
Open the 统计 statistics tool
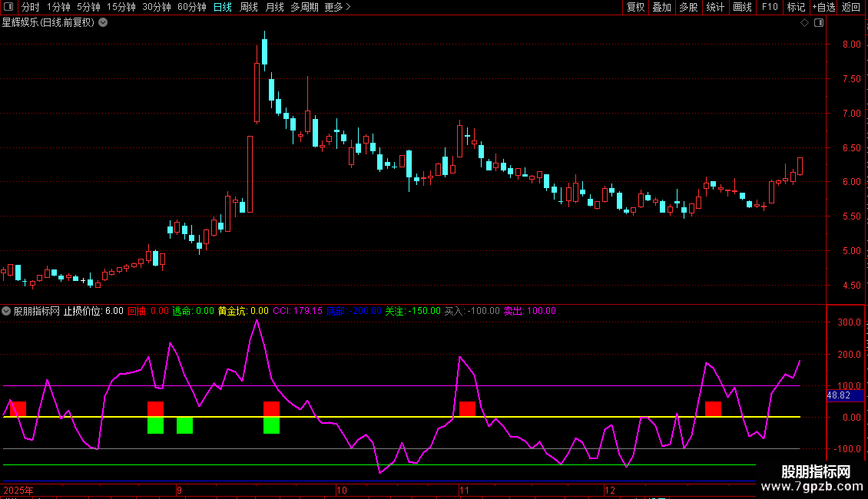(715, 8)
